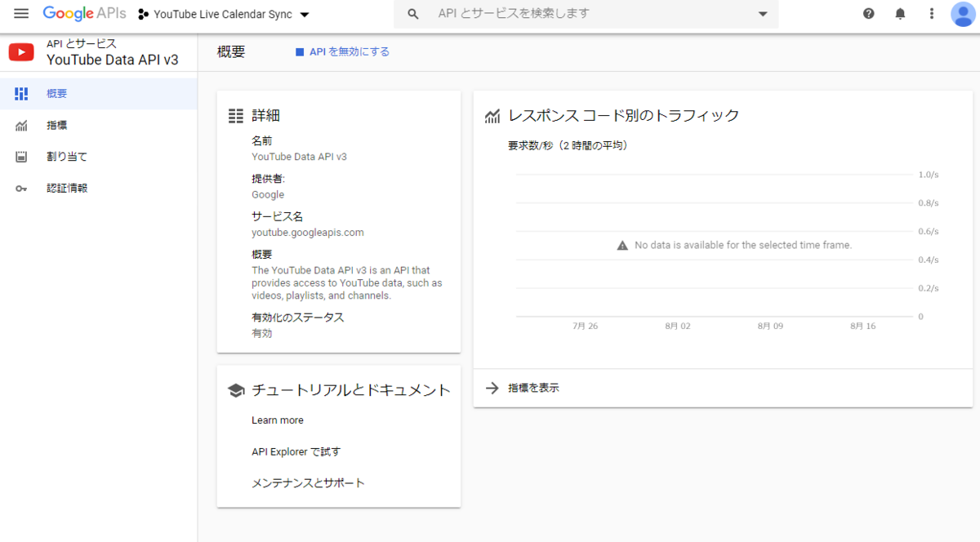
Task: Open the notifications bell
Action: point(900,14)
